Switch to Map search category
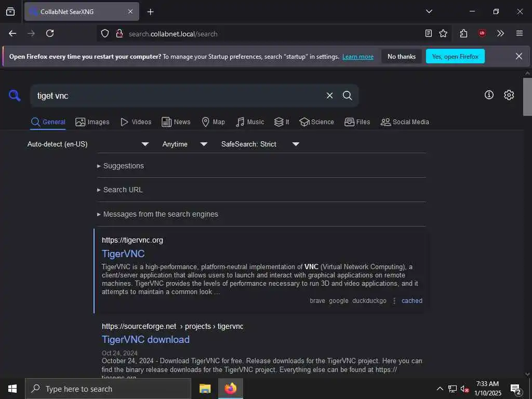Screen dimensions: 532x399 [x=213, y=122]
